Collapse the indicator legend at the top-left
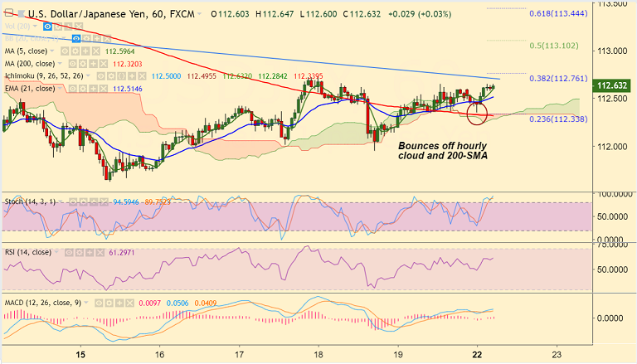The height and width of the screenshot is (364, 637). [8, 13]
